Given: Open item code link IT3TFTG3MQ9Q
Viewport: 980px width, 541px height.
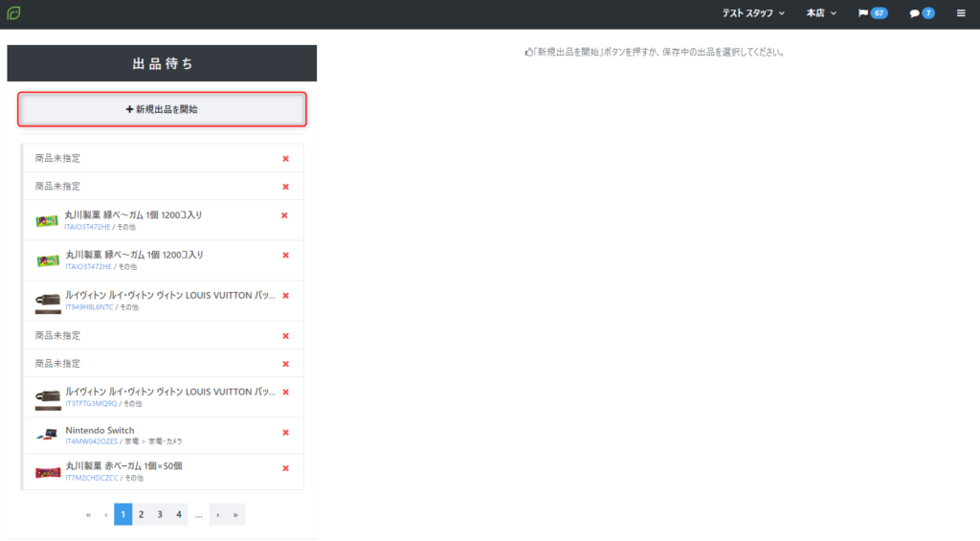Looking at the screenshot, I should tap(91, 404).
